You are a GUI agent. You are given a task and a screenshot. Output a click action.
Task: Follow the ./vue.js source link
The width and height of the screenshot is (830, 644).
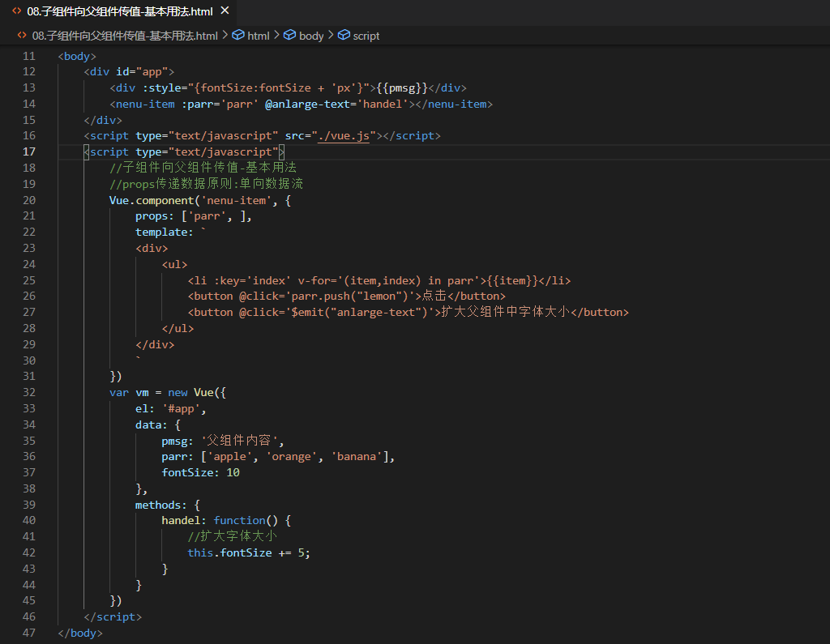pyautogui.click(x=343, y=136)
